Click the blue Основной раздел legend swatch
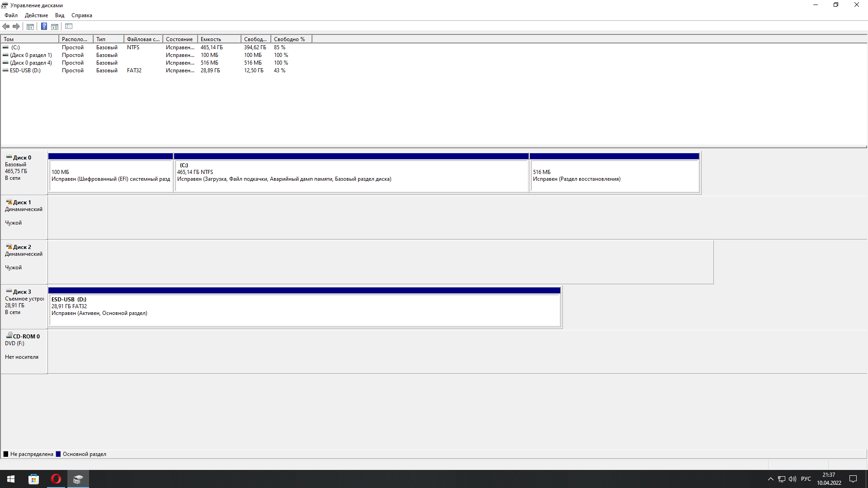 pos(58,454)
